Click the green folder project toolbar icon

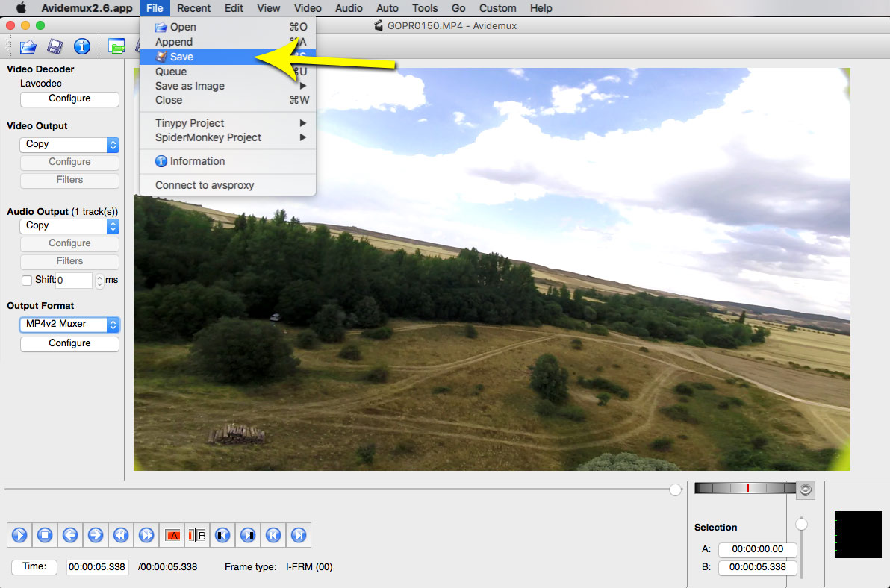(116, 46)
